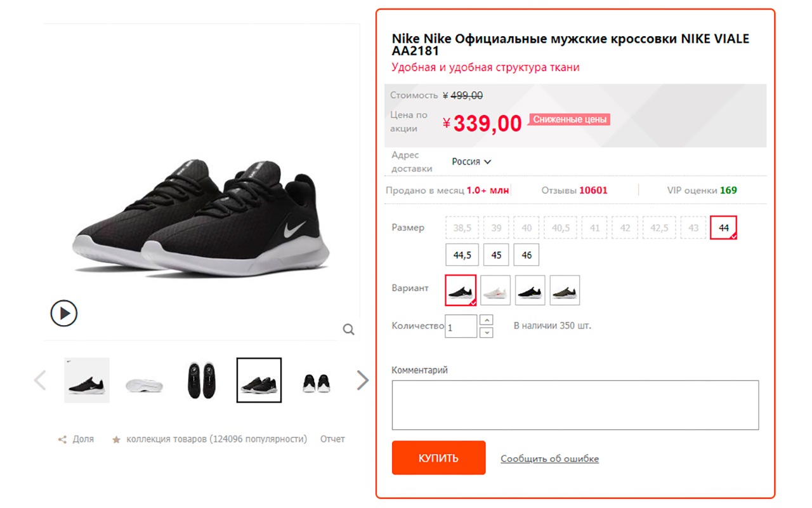
Task: Click the share icon labeled Доля
Action: pyautogui.click(x=62, y=439)
